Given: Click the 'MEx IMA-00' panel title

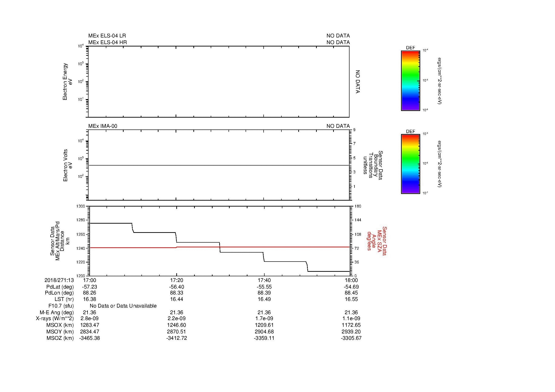Looking at the screenshot, I should point(103,126).
